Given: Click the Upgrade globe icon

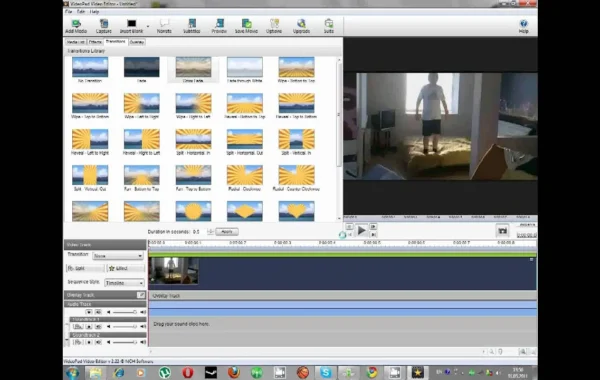Looking at the screenshot, I should tap(301, 24).
